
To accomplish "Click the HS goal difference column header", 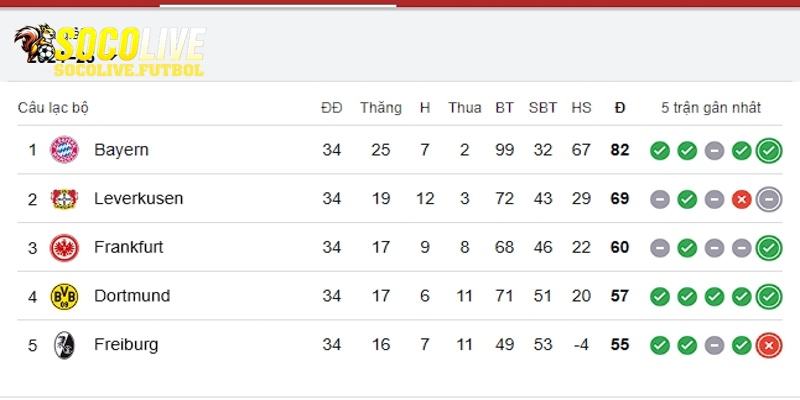I will 581,108.
